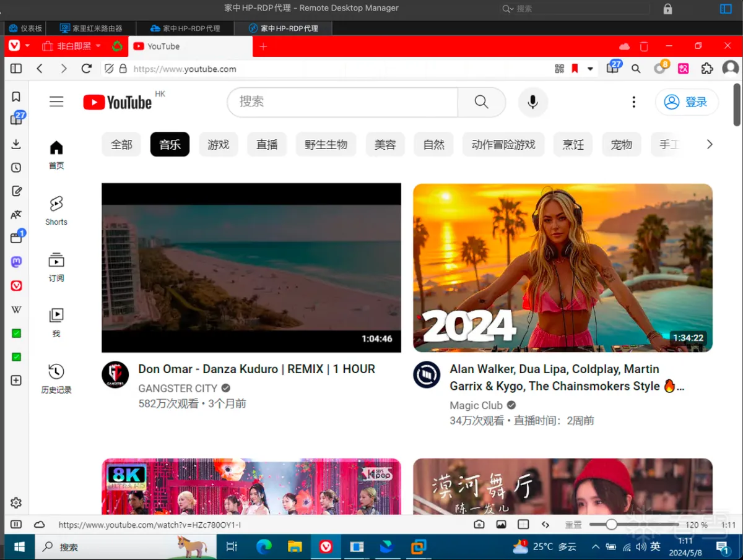Image resolution: width=743 pixels, height=560 pixels.
Task: Click the YouTube 搜索 search field
Action: tap(342, 102)
